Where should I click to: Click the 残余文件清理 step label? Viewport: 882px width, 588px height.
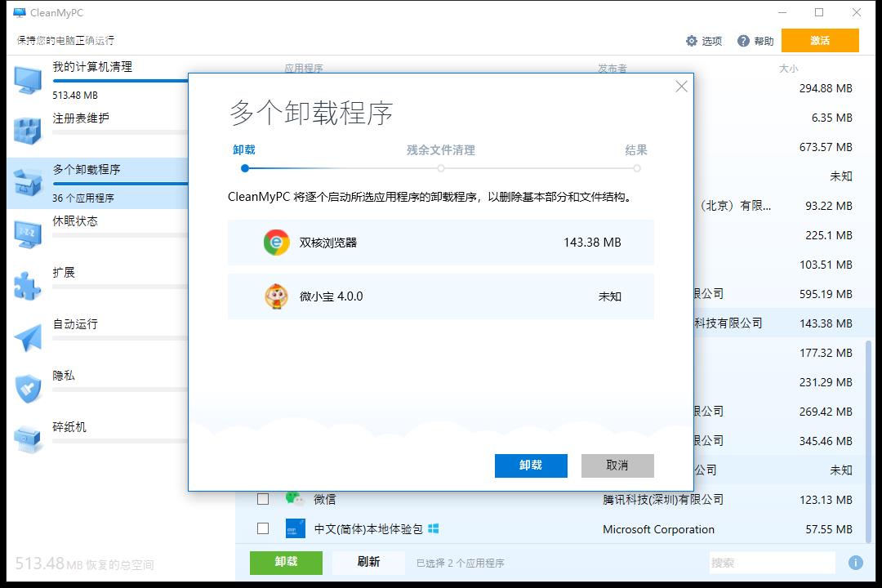(x=441, y=150)
